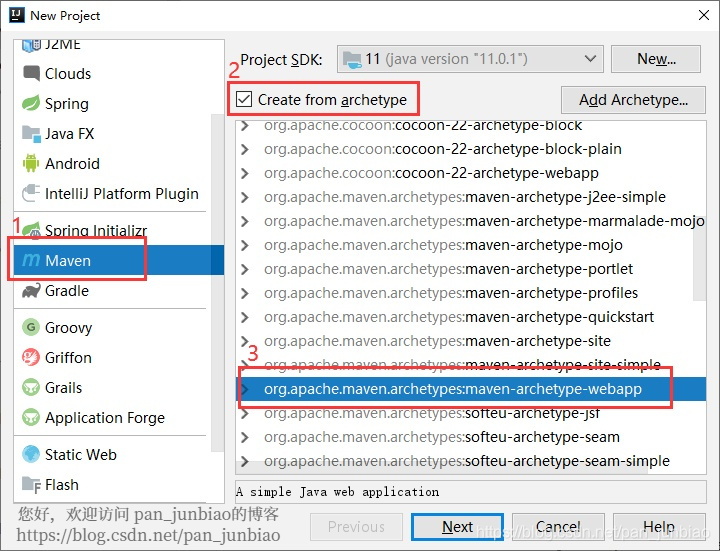Click the project type list scrollbar
Screen dimensions: 720x551
tap(217, 282)
